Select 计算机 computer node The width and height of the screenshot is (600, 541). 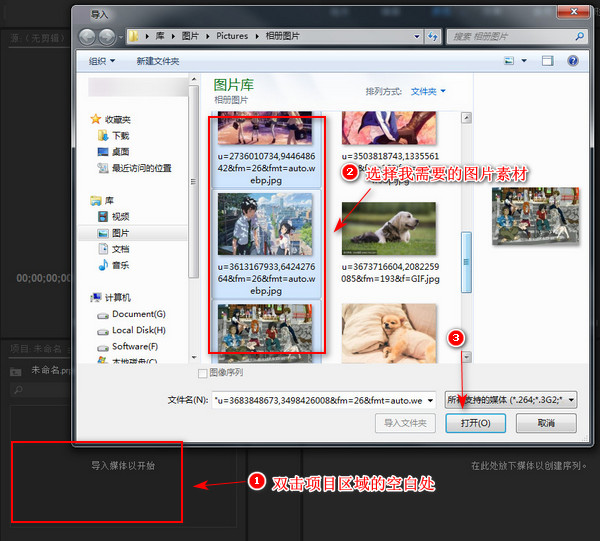pyautogui.click(x=111, y=297)
